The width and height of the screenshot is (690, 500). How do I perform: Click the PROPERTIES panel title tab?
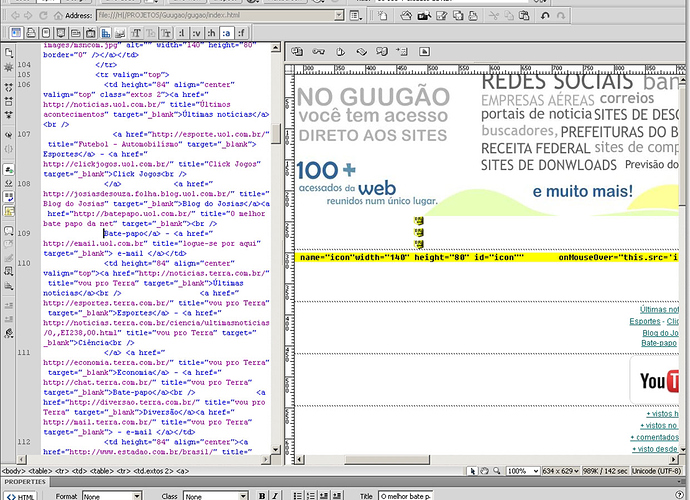point(25,482)
